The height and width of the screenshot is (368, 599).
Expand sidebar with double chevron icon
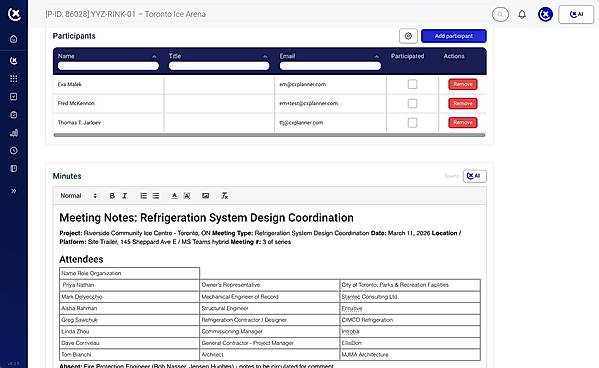(14, 191)
